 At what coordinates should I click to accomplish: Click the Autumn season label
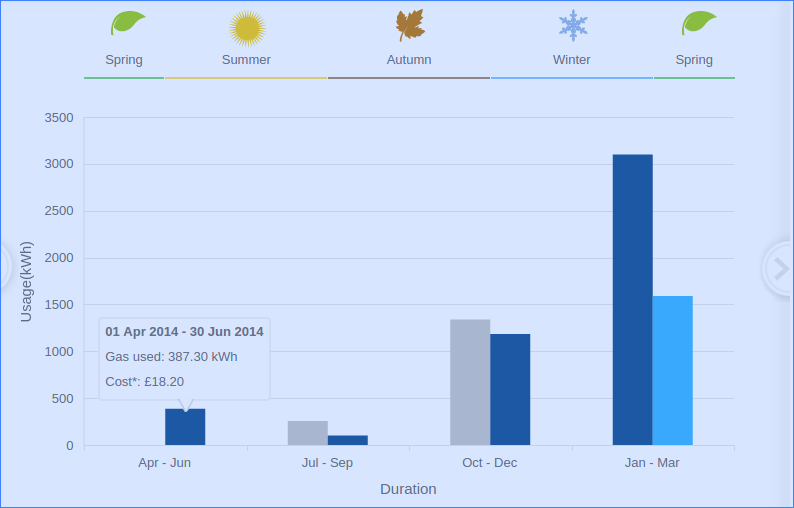[x=409, y=60]
